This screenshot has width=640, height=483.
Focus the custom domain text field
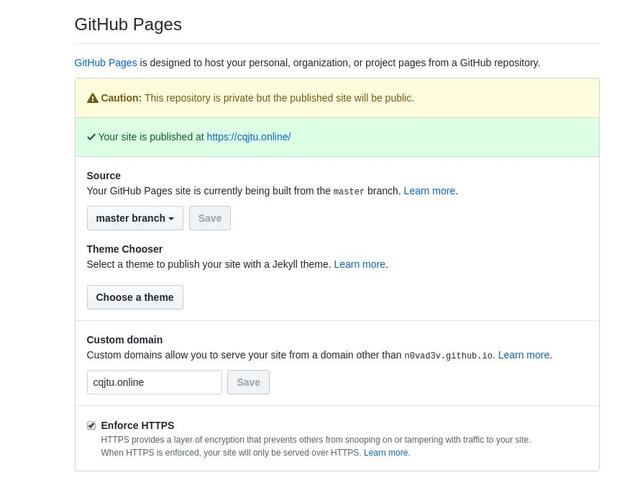pyautogui.click(x=154, y=382)
